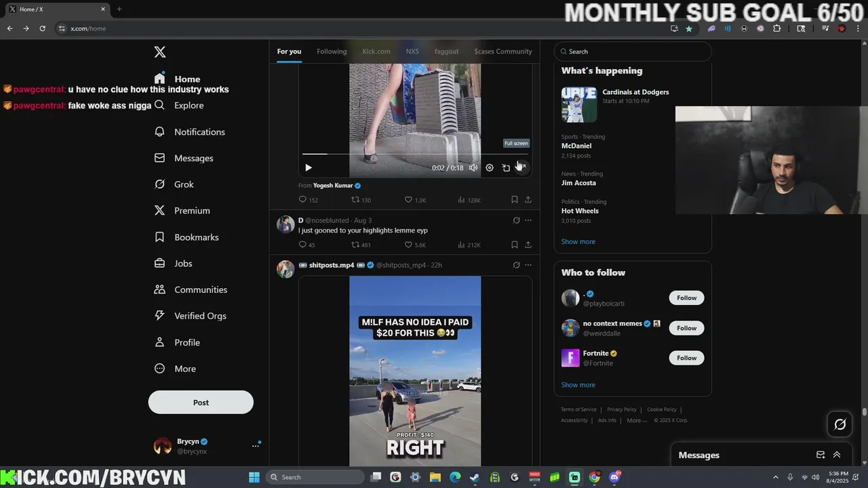Follow no context memes
The height and width of the screenshot is (488, 868).
point(686,328)
